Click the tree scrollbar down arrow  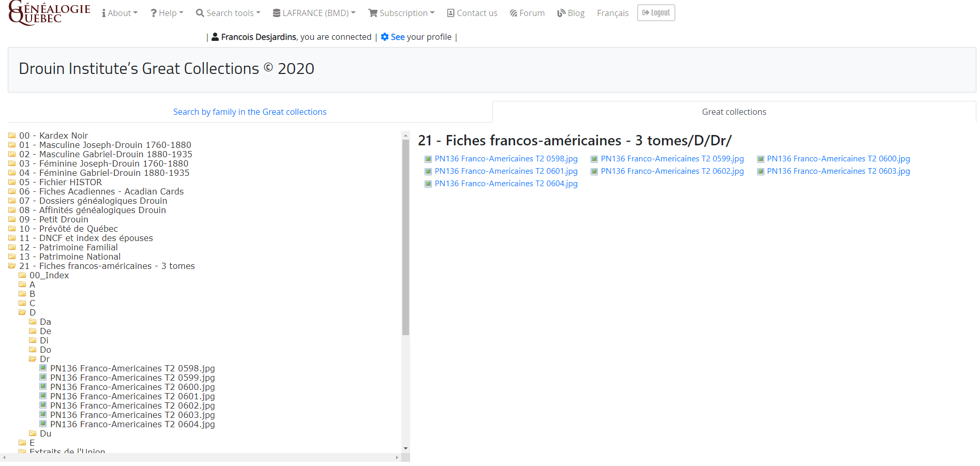click(405, 448)
